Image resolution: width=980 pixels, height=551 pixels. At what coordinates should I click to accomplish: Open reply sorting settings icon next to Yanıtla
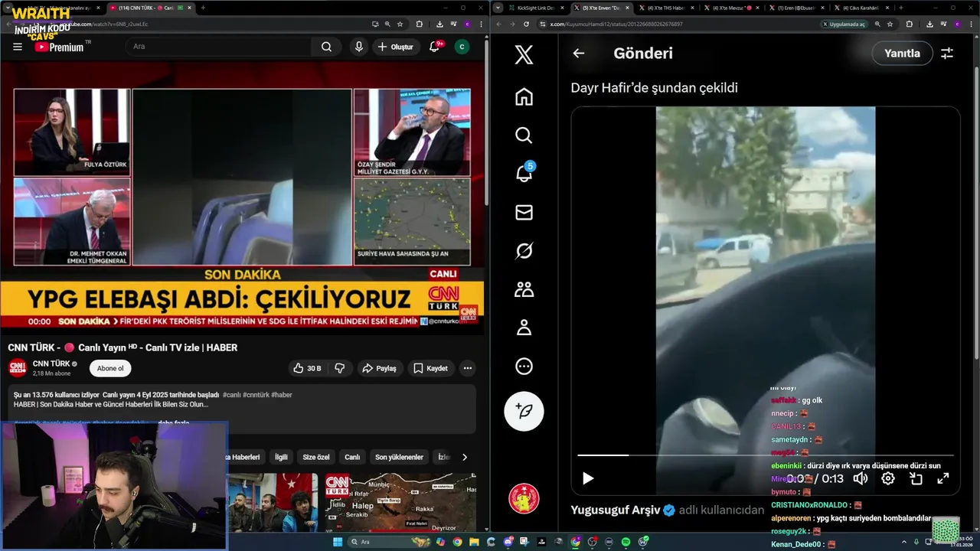point(947,54)
